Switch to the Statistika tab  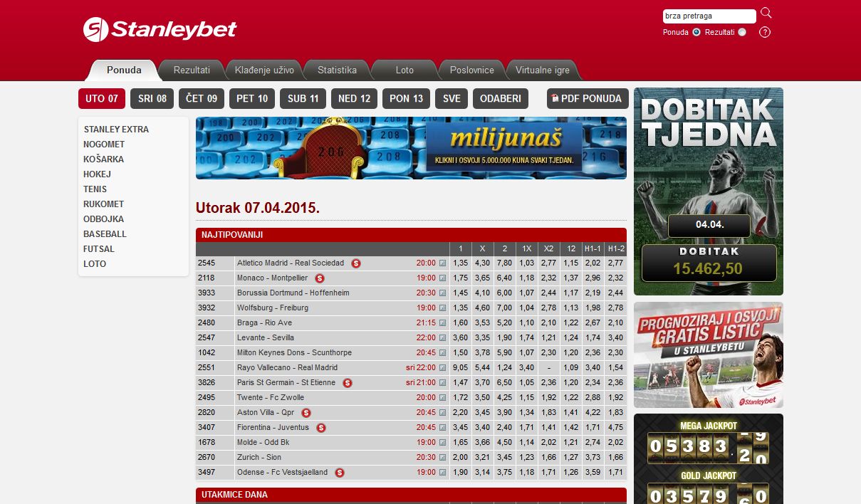coord(337,70)
